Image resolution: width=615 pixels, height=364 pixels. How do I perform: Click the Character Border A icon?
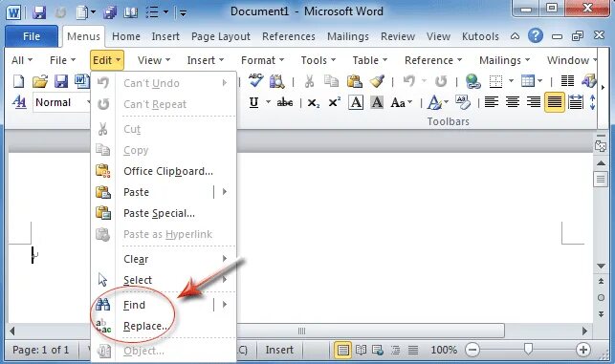pyautogui.click(x=356, y=102)
